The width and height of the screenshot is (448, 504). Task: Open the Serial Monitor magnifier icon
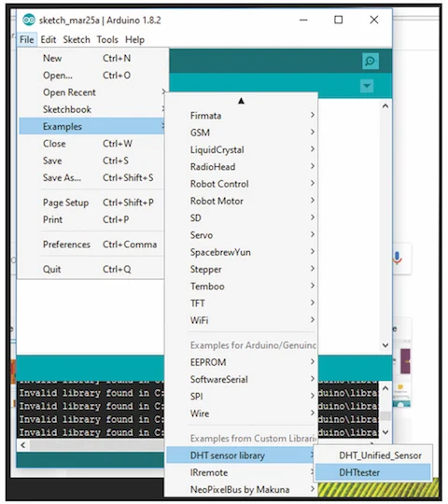click(x=370, y=61)
